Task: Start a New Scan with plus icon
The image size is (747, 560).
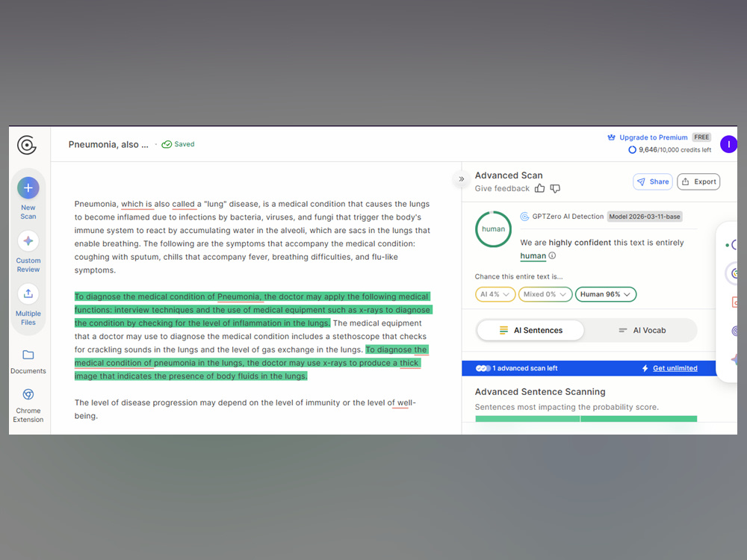Action: pos(28,187)
